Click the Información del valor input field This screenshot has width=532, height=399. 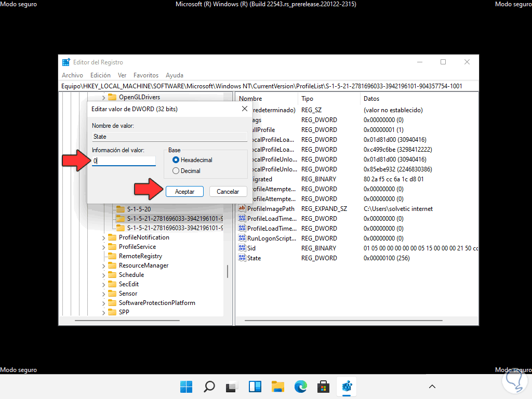(124, 161)
